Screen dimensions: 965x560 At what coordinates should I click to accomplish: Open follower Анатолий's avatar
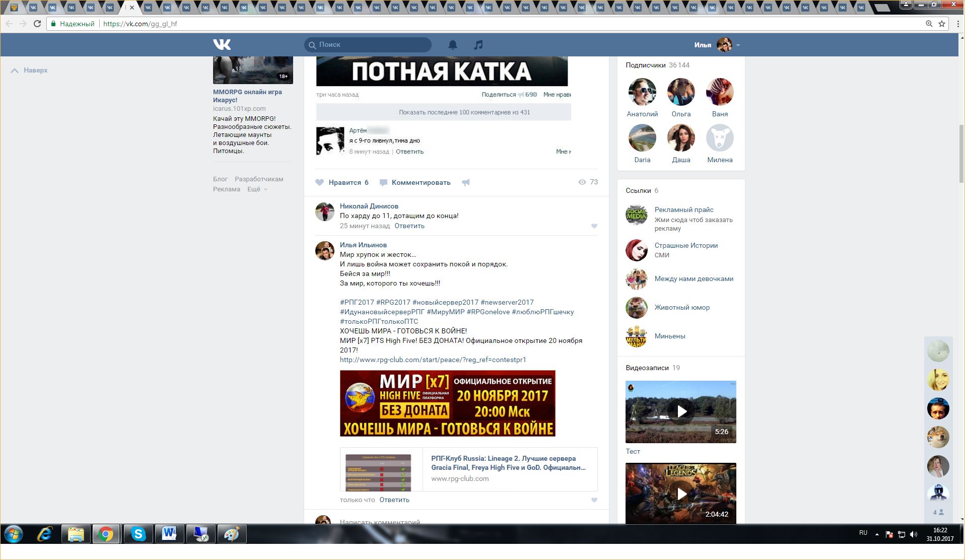tap(642, 92)
